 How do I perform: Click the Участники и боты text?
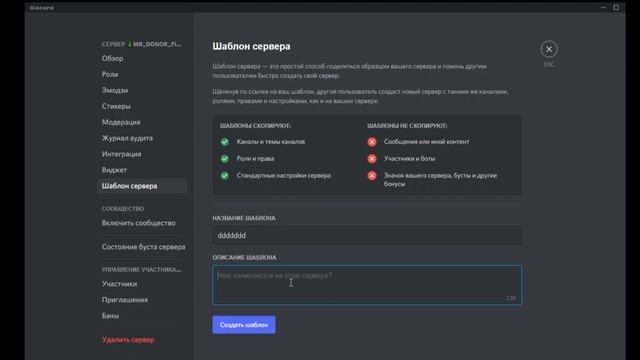tap(409, 158)
